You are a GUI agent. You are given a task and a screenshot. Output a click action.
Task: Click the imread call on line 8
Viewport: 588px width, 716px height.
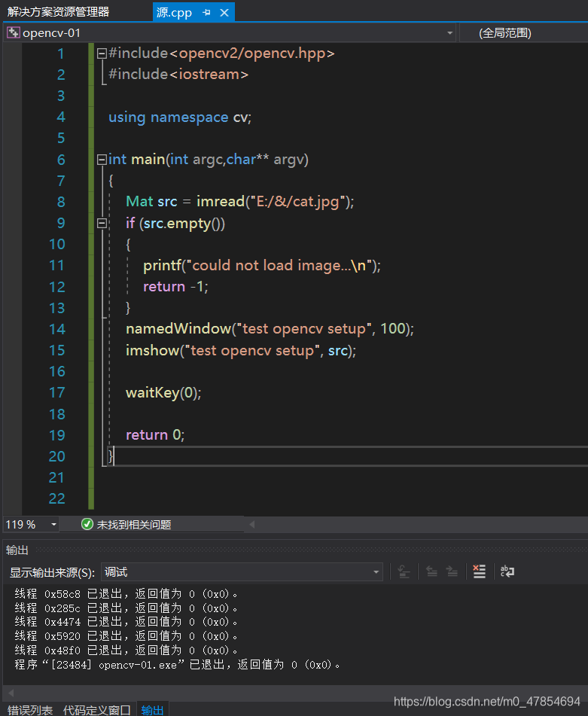tap(221, 201)
